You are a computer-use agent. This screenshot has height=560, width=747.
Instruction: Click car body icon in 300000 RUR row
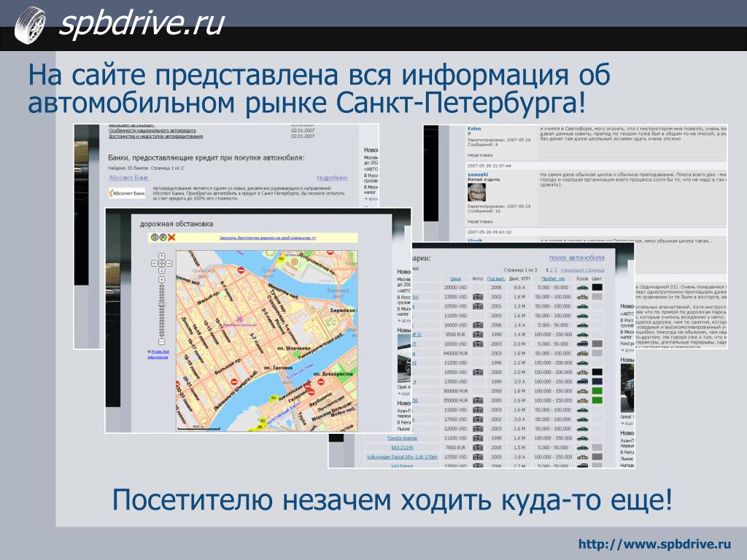582,391
